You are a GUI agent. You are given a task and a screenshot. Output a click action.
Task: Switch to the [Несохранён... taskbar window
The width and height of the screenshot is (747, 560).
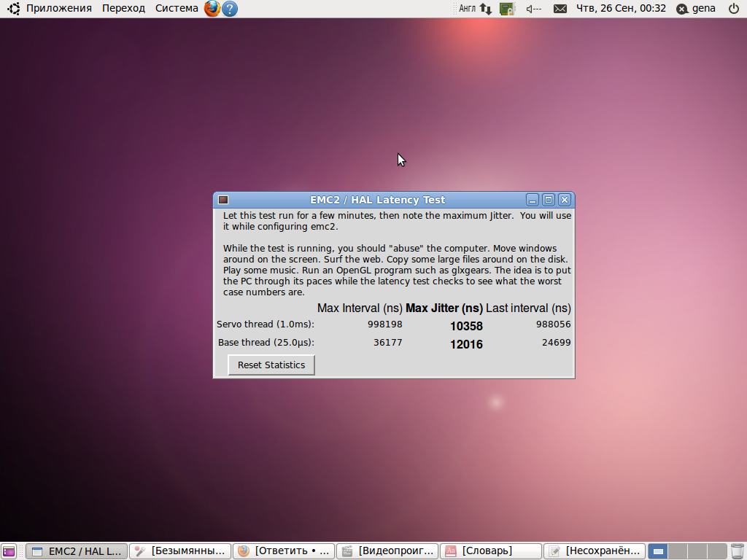(594, 551)
